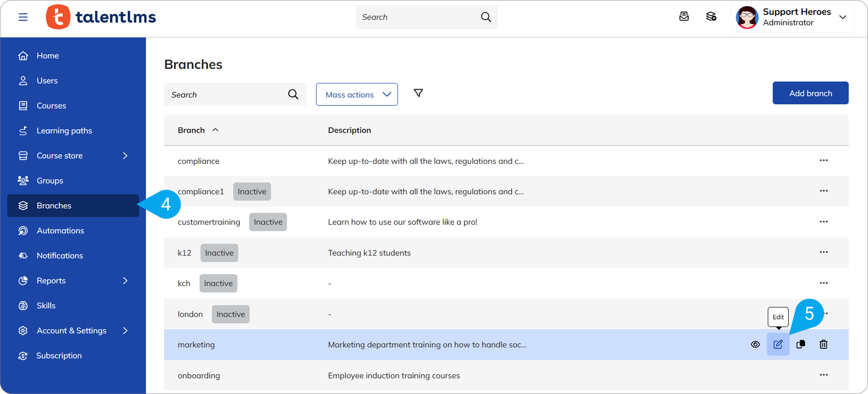The height and width of the screenshot is (394, 868).
Task: Go to Users in the sidebar
Action: coord(47,81)
